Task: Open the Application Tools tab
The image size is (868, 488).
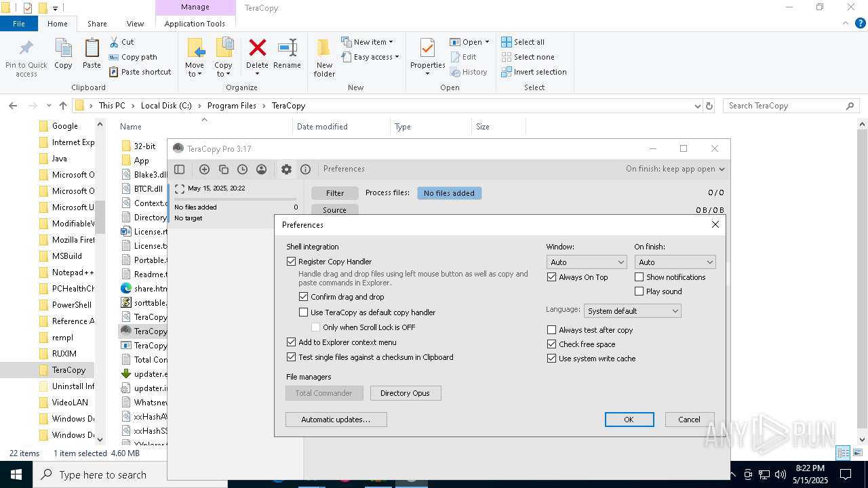Action: point(195,24)
